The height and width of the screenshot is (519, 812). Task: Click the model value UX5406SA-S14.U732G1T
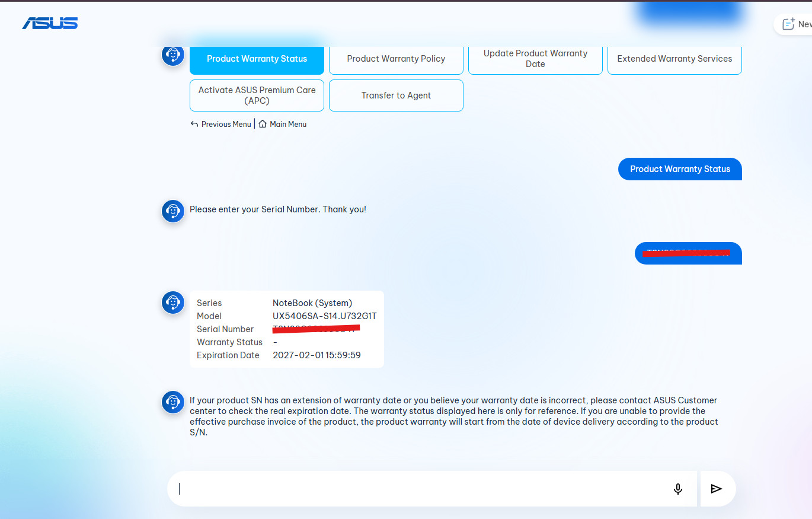click(325, 316)
